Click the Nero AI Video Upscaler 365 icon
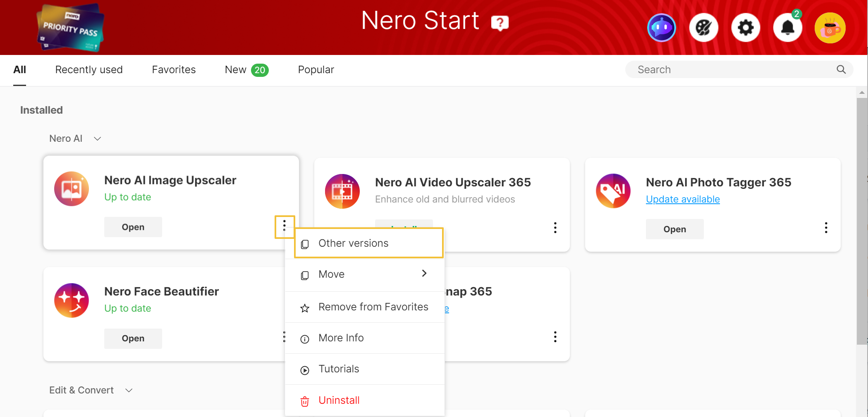The image size is (868, 417). [342, 191]
